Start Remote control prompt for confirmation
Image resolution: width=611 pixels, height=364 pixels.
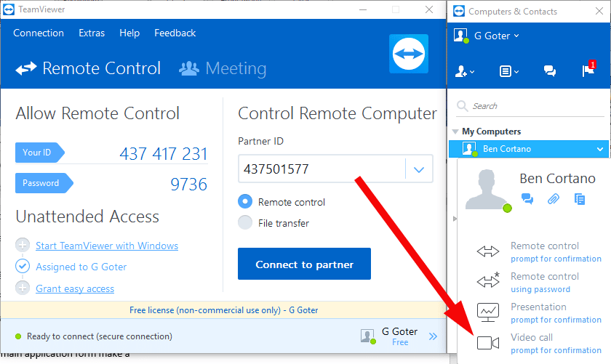pyautogui.click(x=556, y=252)
